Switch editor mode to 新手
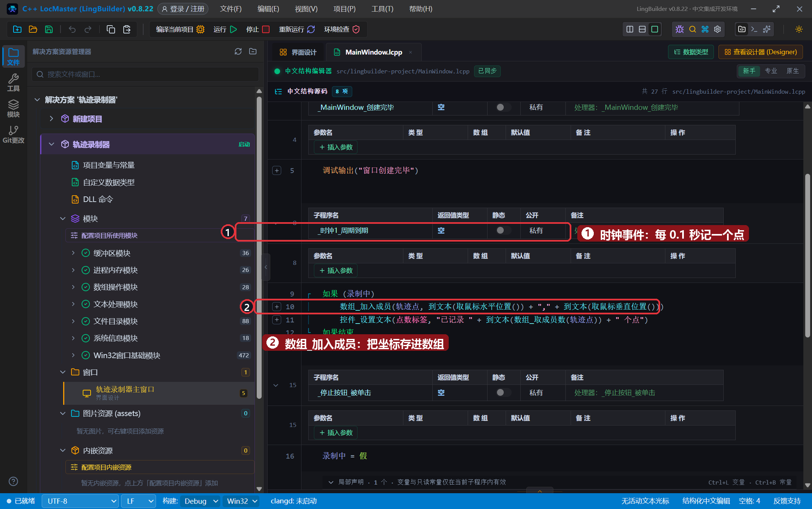 749,71
